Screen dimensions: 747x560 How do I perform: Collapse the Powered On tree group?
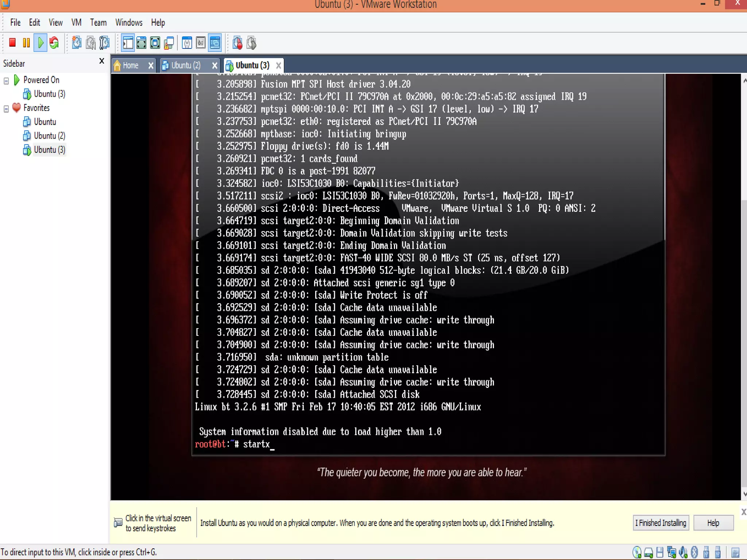pos(6,81)
